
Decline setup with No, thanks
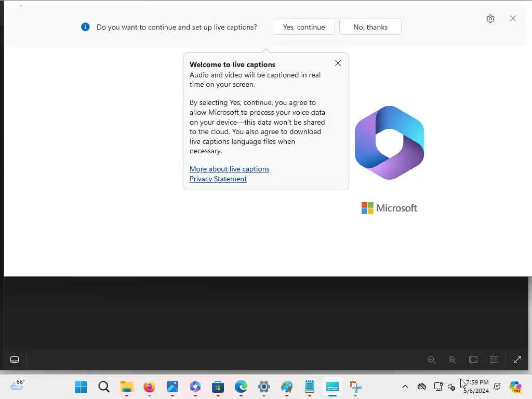[370, 27]
